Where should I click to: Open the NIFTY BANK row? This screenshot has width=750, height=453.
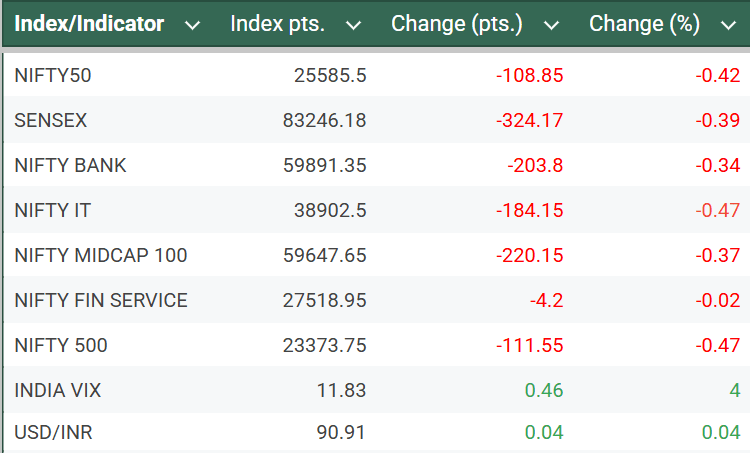click(x=70, y=165)
